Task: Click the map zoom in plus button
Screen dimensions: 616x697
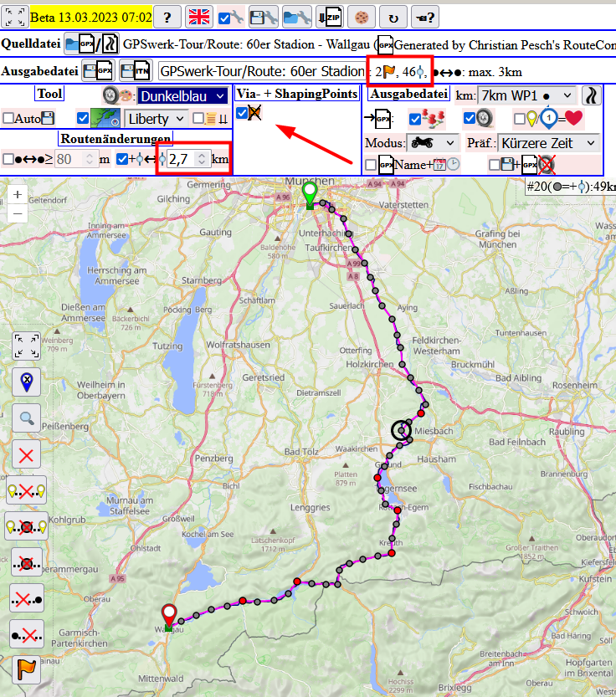Action: click(18, 195)
